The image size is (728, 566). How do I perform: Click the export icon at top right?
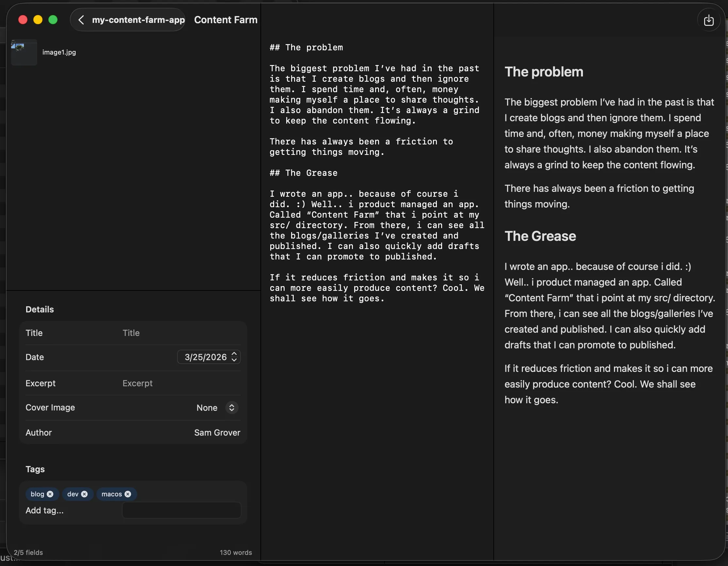[708, 21]
